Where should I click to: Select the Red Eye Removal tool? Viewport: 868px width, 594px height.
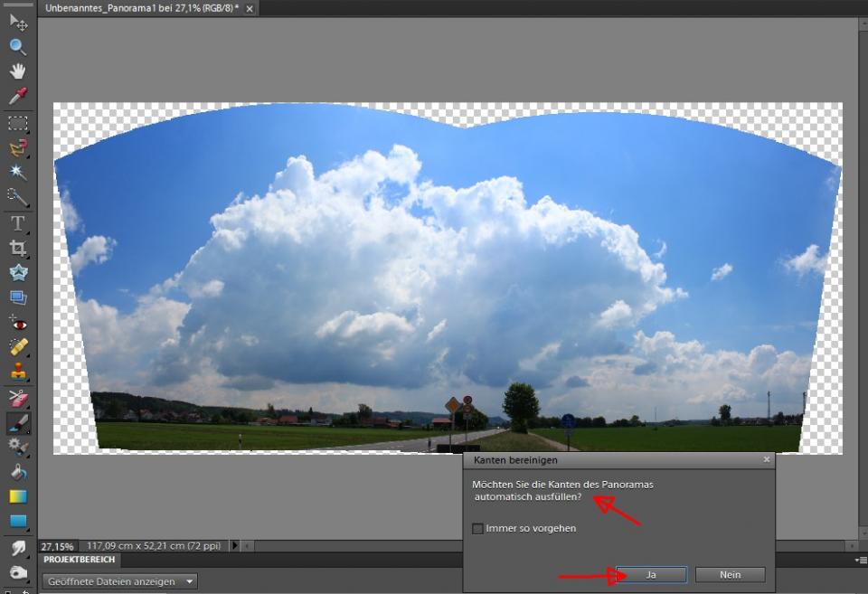[x=17, y=323]
